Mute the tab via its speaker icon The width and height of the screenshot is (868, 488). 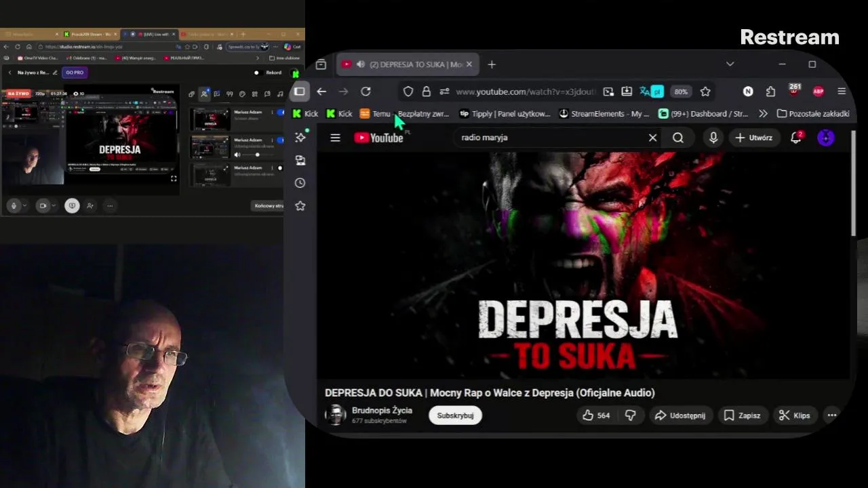(360, 64)
